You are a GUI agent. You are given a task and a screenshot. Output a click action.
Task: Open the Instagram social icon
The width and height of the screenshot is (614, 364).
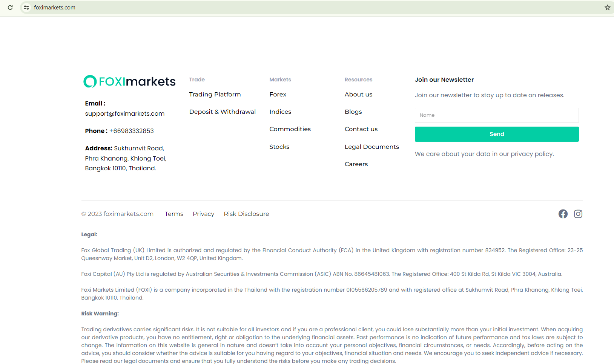pos(578,214)
